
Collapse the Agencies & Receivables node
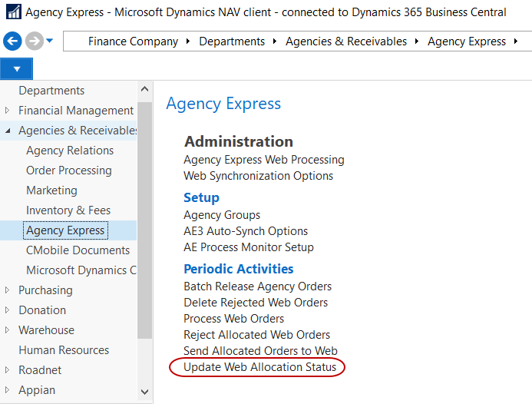[x=8, y=131]
